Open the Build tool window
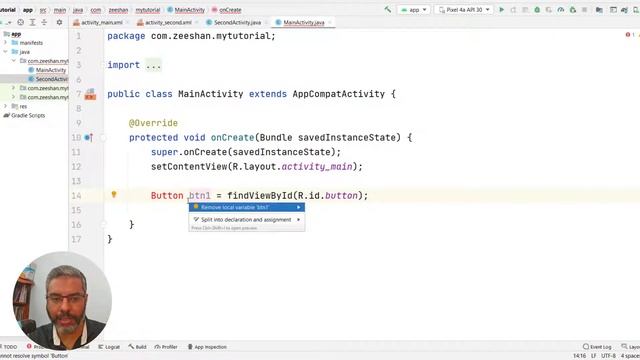Viewport: 640px width, 360px height. click(x=138, y=347)
